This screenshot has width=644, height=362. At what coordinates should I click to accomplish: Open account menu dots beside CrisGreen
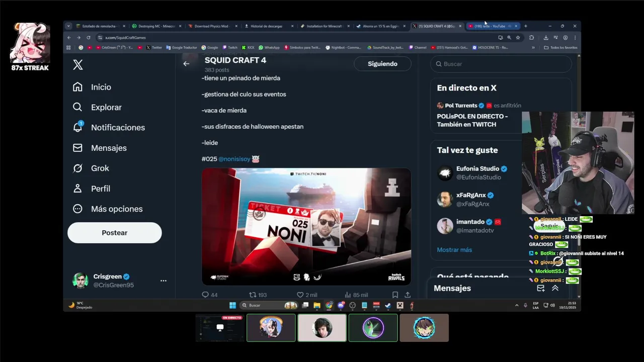coord(163,281)
